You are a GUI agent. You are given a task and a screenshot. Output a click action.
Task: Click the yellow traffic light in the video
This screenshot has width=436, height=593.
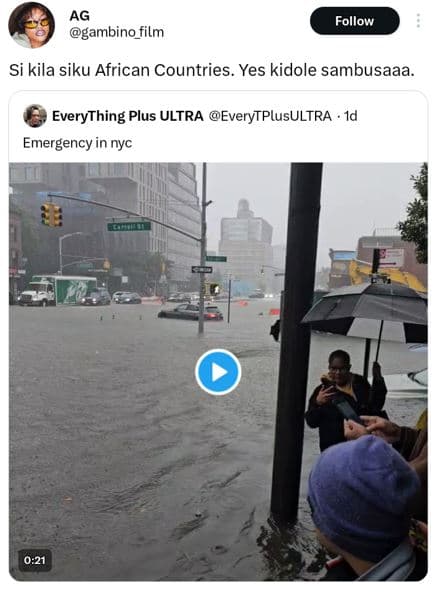pos(51,215)
